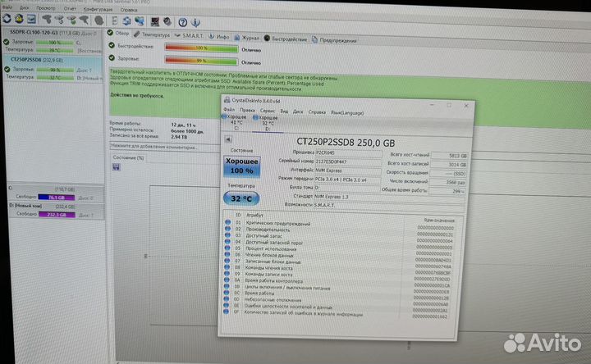Select the C: 41 °C disk tab in CrystalDiskInfo
This screenshot has height=364, width=591.
[x=235, y=122]
